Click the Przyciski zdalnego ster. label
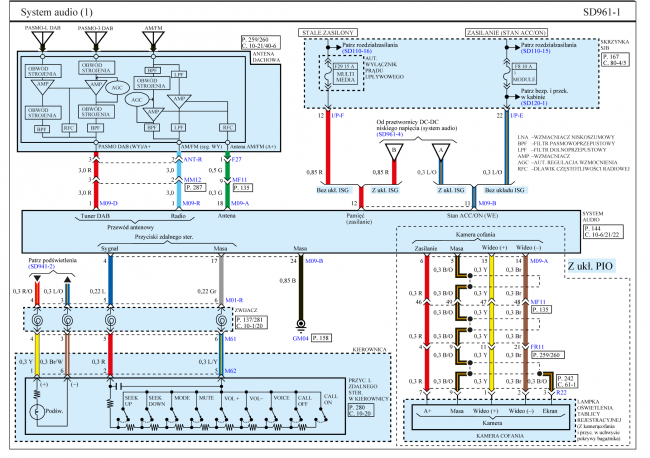Image resolution: width=650 pixels, height=458 pixels. tap(164, 237)
